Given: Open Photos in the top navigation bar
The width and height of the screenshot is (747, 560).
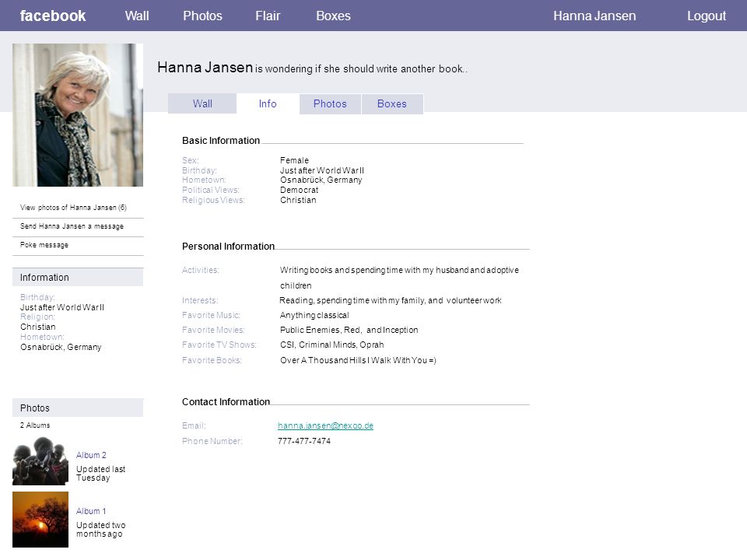Looking at the screenshot, I should coord(202,16).
